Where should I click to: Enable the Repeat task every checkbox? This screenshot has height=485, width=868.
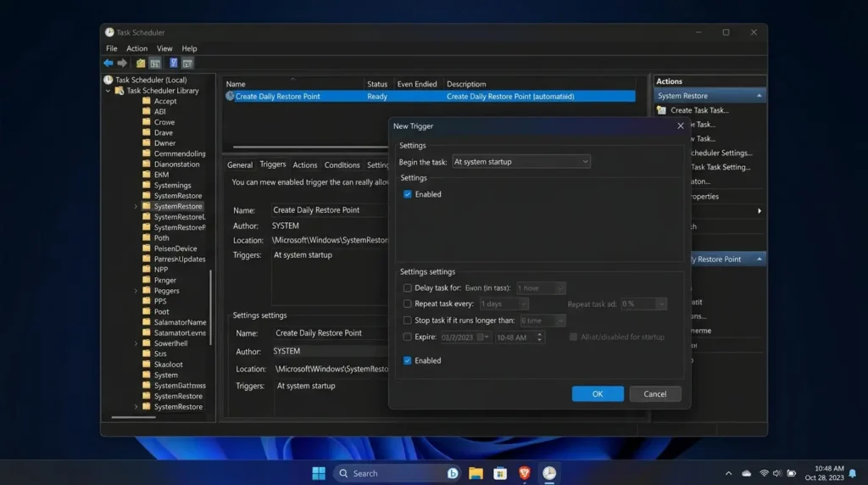(408, 304)
